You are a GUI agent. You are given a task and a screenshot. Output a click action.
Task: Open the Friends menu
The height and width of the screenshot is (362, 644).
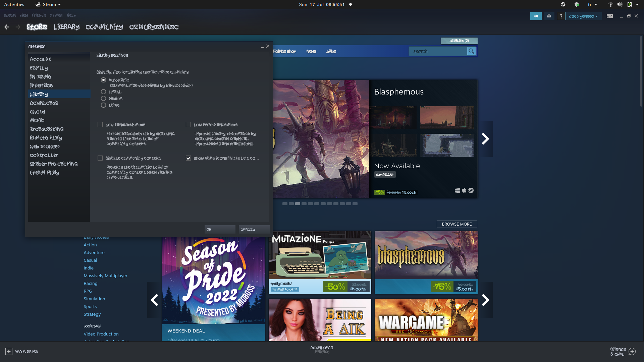click(39, 15)
